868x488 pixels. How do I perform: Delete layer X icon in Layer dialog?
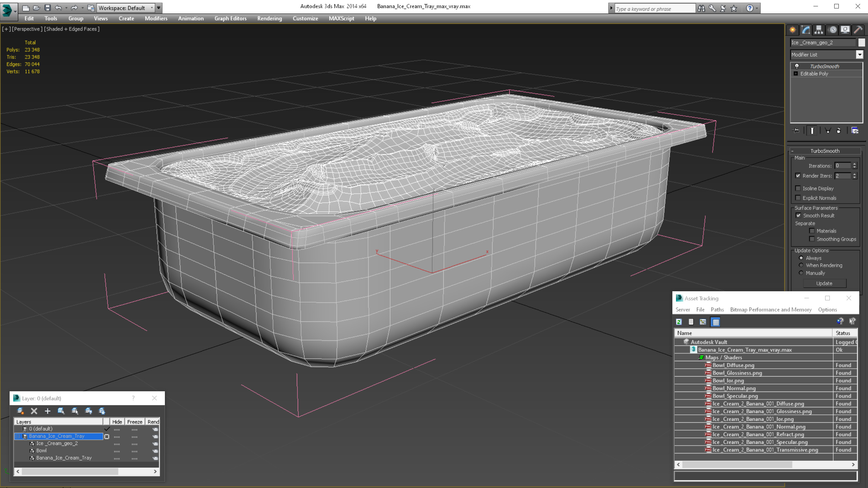pyautogui.click(x=34, y=411)
